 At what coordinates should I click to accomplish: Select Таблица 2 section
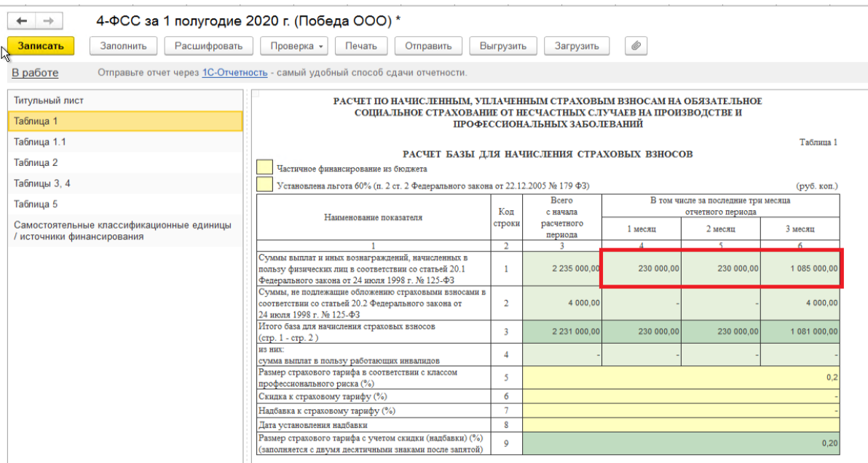click(x=126, y=162)
